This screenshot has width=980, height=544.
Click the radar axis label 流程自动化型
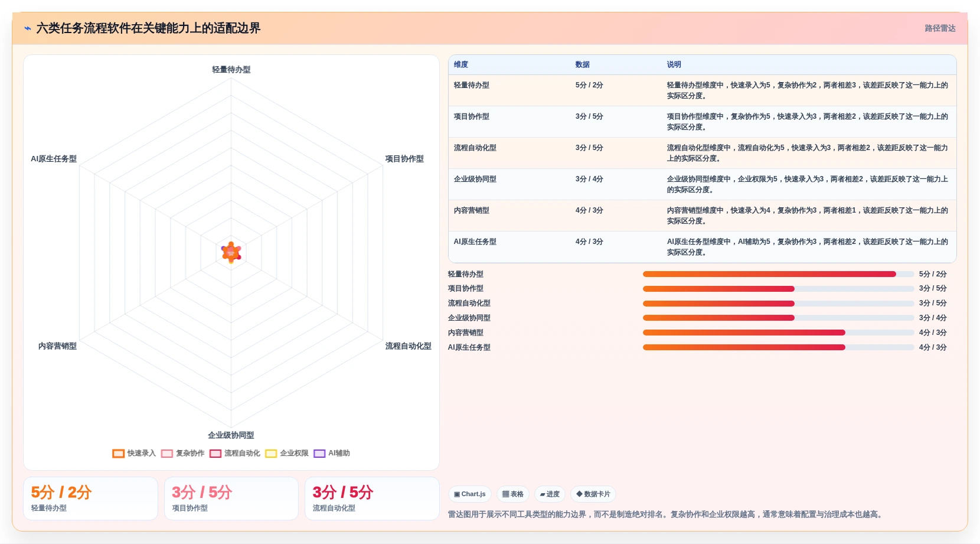coord(408,346)
